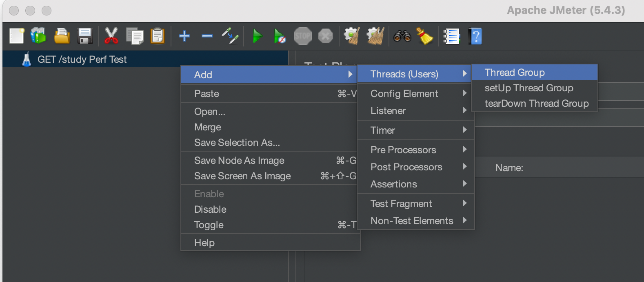
Task: Click the Open file folder icon
Action: [62, 36]
